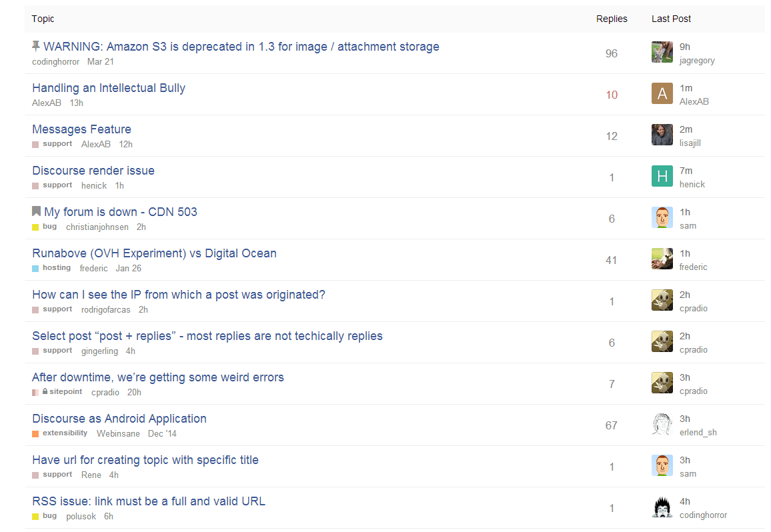Open lisajill's avatar picture
The height and width of the screenshot is (532, 771).
662,135
